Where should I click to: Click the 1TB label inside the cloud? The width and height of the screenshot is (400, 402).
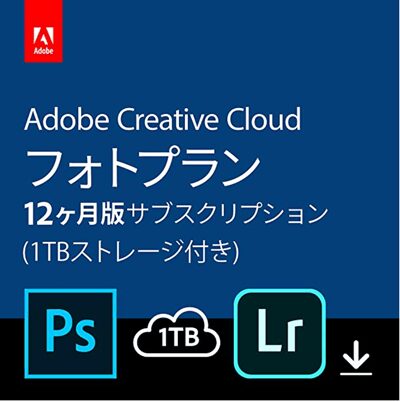click(x=179, y=337)
